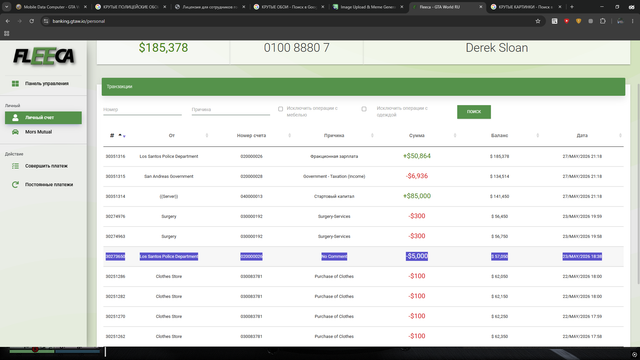Check Исключить операции с мебелью checkbox
The width and height of the screenshot is (640, 360).
(280, 109)
